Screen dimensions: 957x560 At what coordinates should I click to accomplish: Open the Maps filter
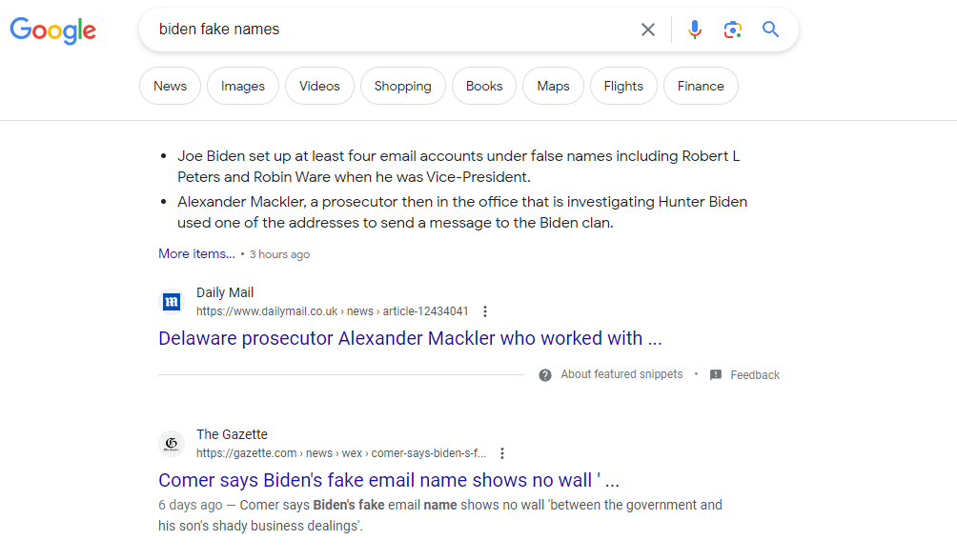click(553, 86)
